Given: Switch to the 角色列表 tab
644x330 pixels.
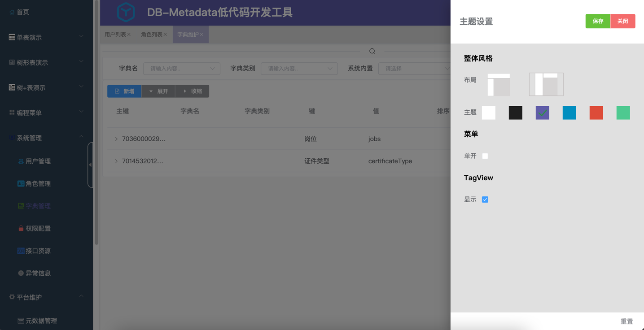Looking at the screenshot, I should pos(151,35).
